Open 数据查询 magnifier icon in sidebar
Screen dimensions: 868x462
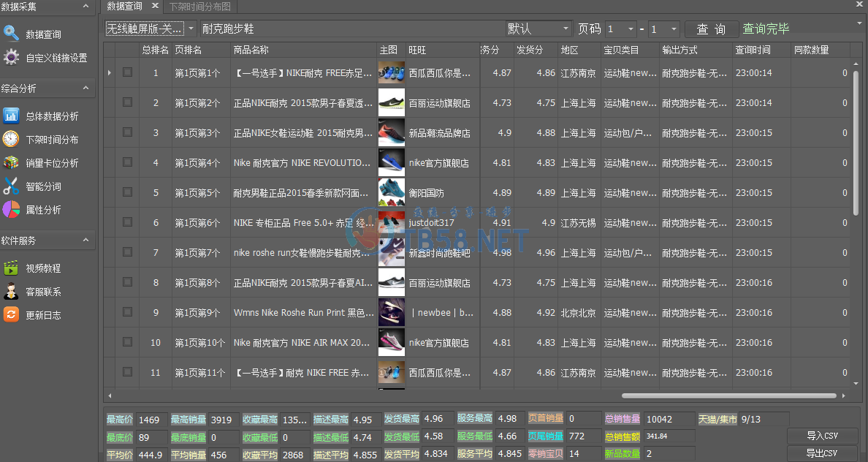click(11, 34)
